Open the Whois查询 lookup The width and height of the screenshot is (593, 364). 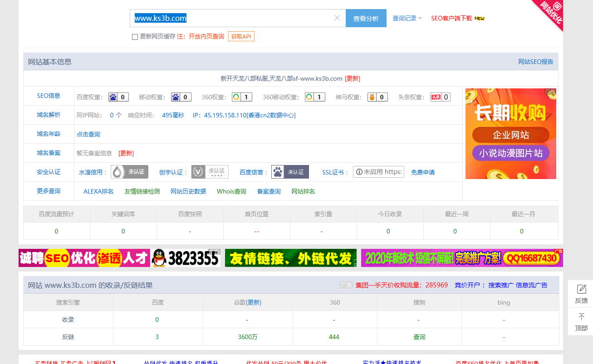pyautogui.click(x=231, y=191)
